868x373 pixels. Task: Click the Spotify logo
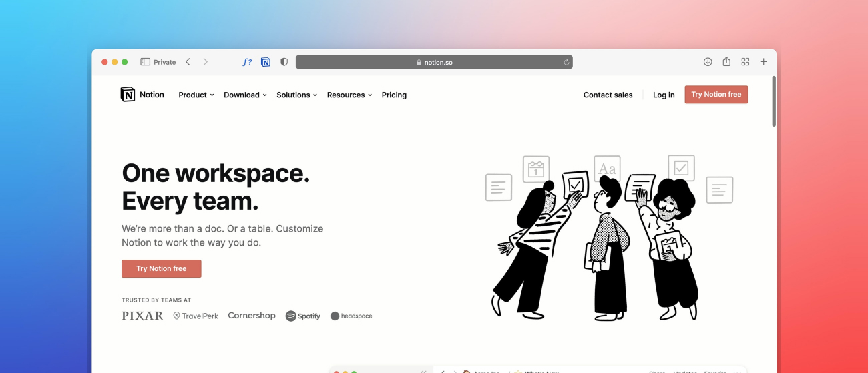tap(303, 316)
